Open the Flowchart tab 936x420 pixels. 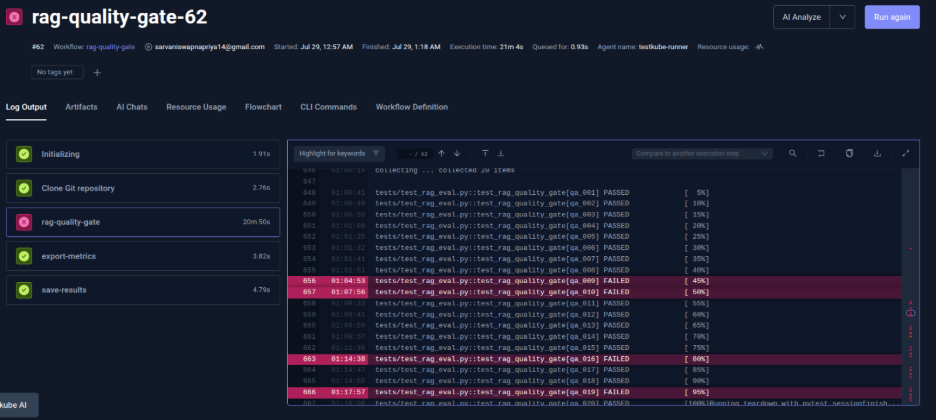263,107
